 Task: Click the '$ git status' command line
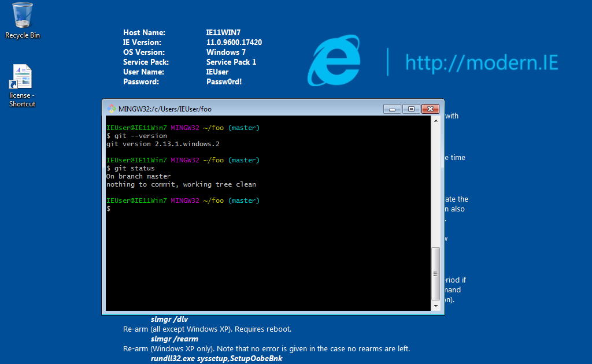pos(131,168)
